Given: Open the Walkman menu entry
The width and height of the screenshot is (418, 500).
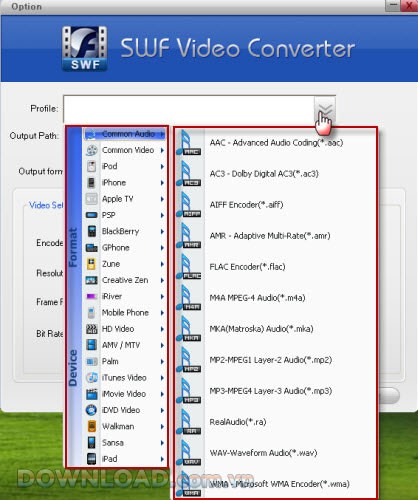Looking at the screenshot, I should click(x=125, y=426).
